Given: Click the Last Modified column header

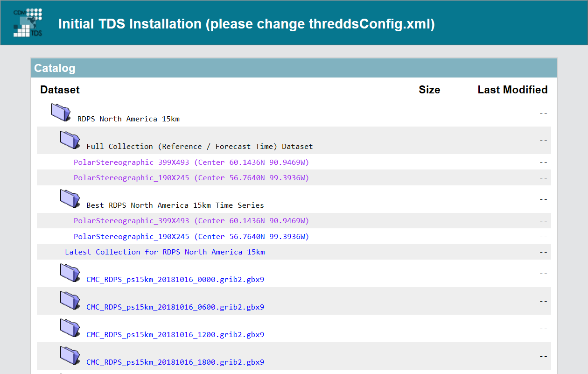Looking at the screenshot, I should pyautogui.click(x=512, y=90).
